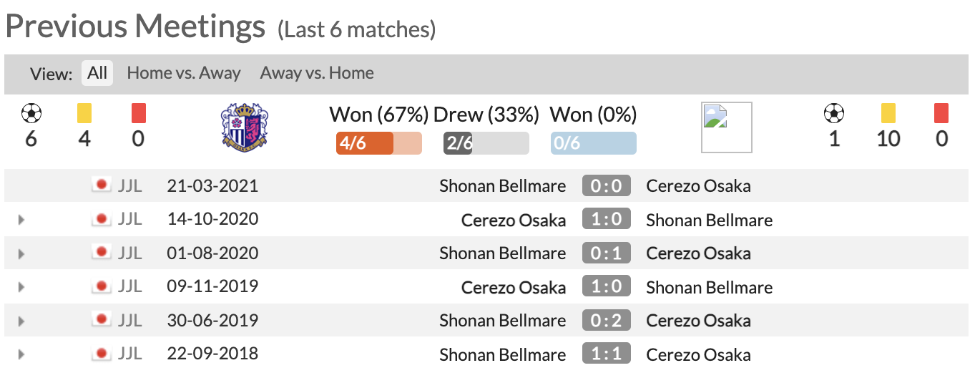Image resolution: width=980 pixels, height=378 pixels.
Task: Select the All view option
Action: click(x=97, y=73)
